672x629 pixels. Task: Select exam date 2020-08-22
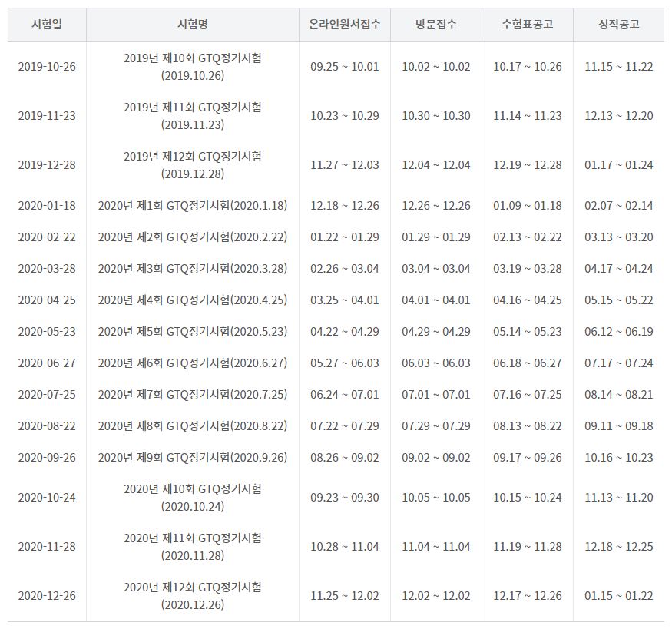coord(47,426)
